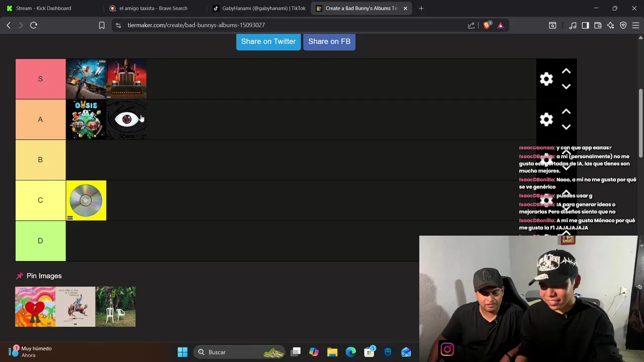Open the Brave main menu
644x362 pixels.
(x=635, y=25)
